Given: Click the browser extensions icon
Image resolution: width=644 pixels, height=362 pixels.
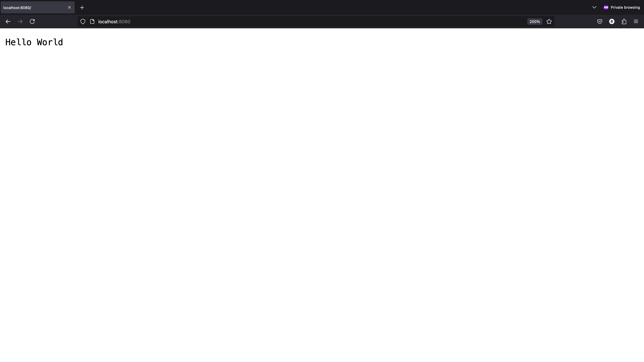Looking at the screenshot, I should 624,21.
